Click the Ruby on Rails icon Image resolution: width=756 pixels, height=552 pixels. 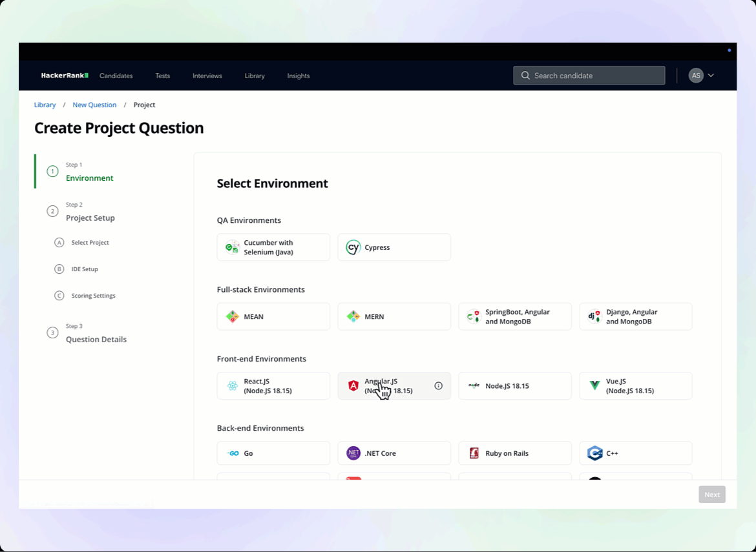point(474,453)
